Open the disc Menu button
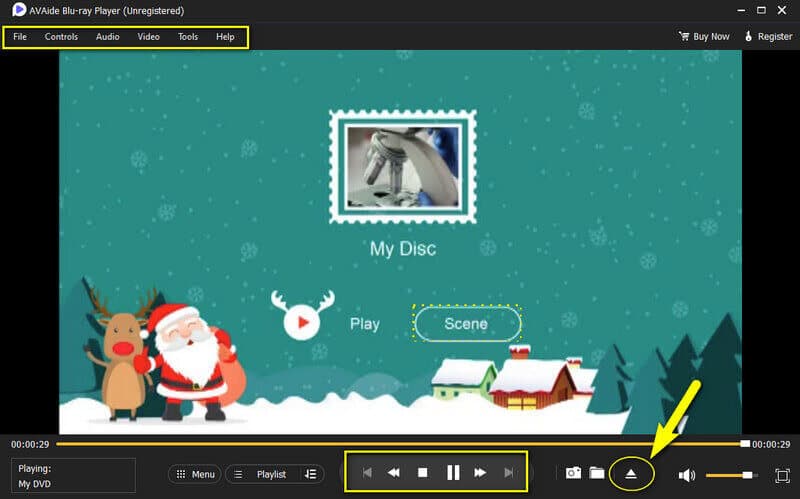Viewport: 800px width, 499px height. coord(195,475)
